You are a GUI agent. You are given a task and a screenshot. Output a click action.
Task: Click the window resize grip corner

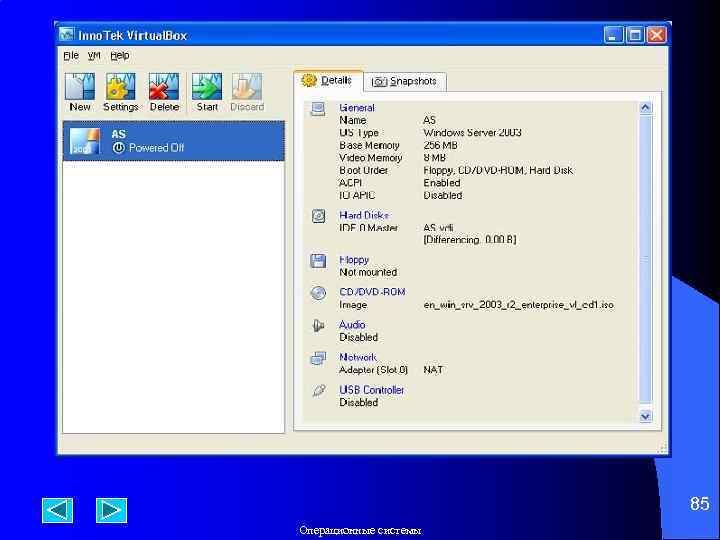pos(662,448)
